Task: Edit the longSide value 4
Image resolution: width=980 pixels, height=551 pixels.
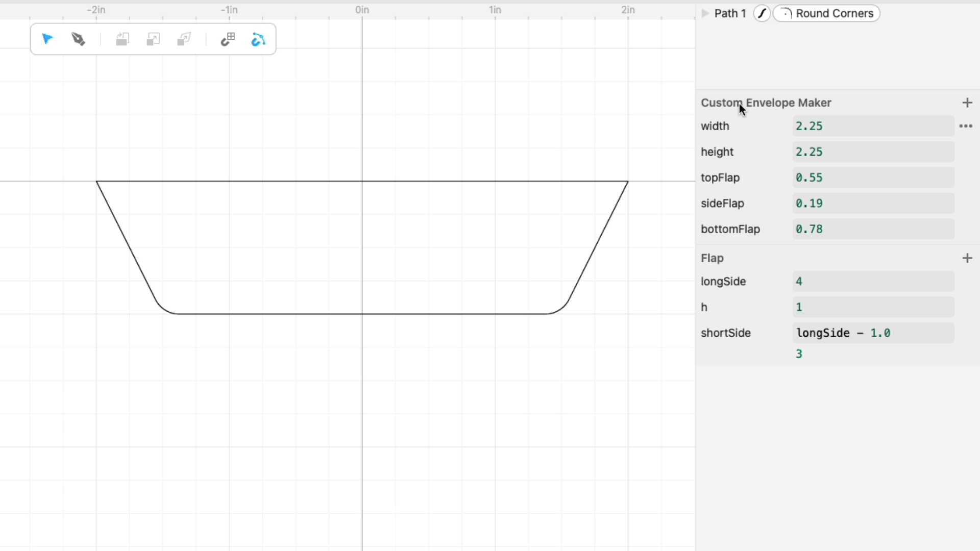Action: click(873, 281)
